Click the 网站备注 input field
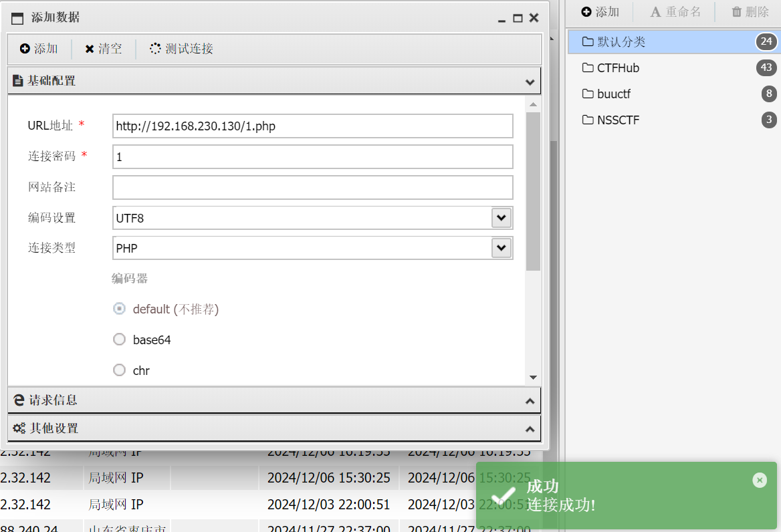Viewport: 781px width, 532px height. pos(313,188)
